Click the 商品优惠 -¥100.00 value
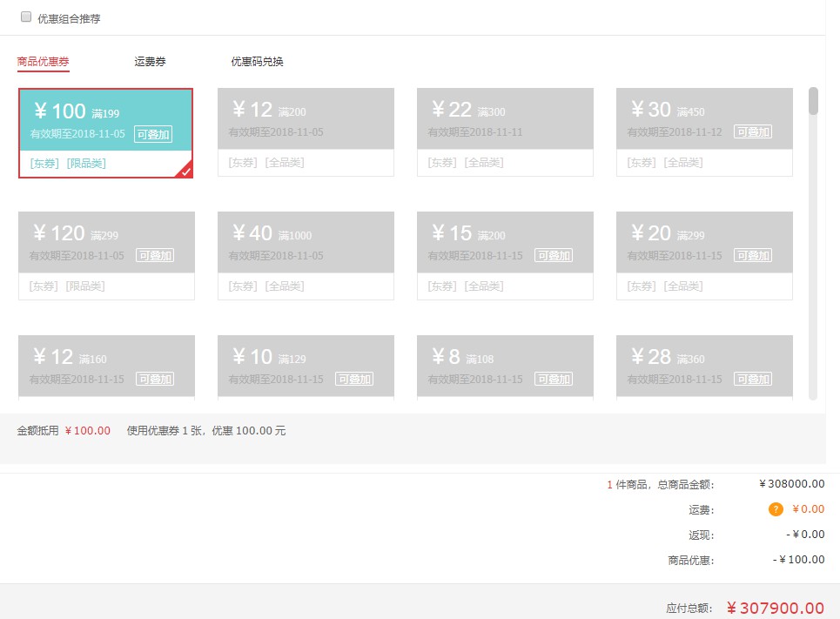This screenshot has width=840, height=619. (799, 560)
